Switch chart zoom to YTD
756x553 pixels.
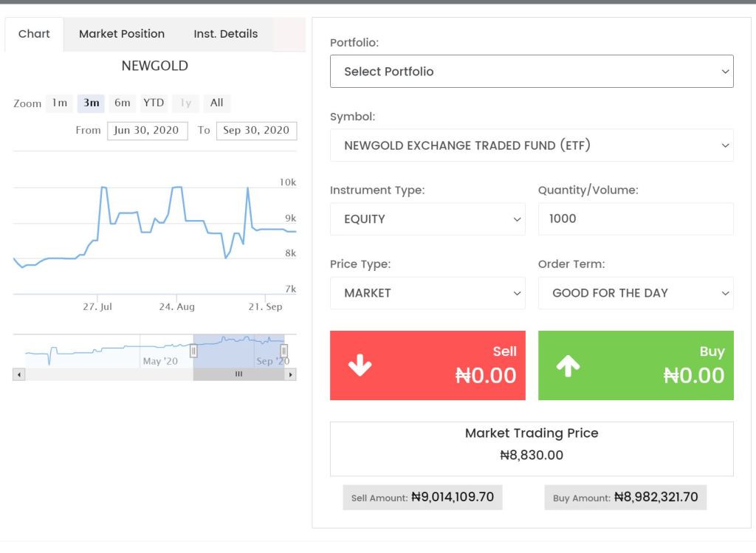[154, 103]
